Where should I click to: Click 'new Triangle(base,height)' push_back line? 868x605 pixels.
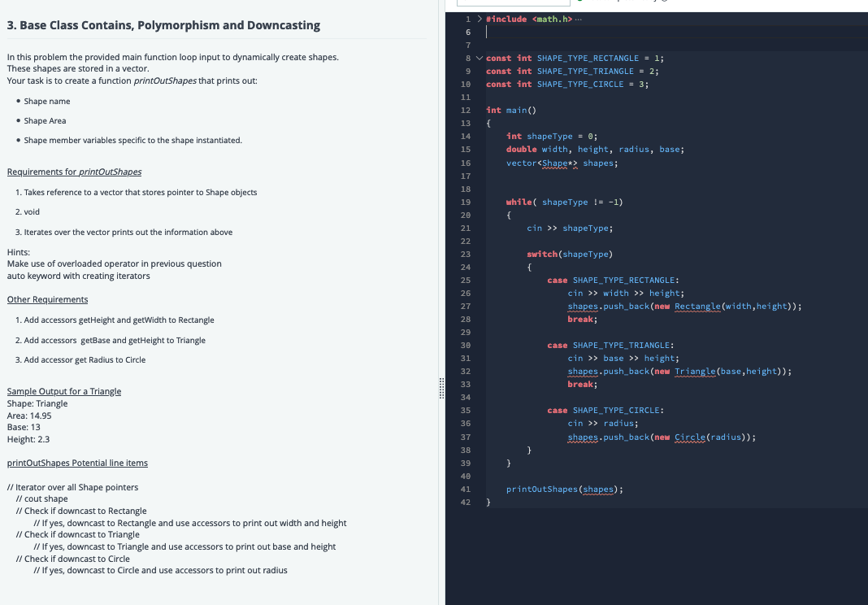(679, 372)
